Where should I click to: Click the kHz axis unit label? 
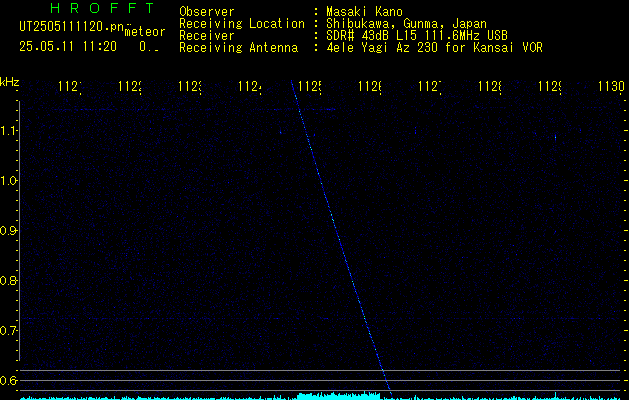[9, 83]
